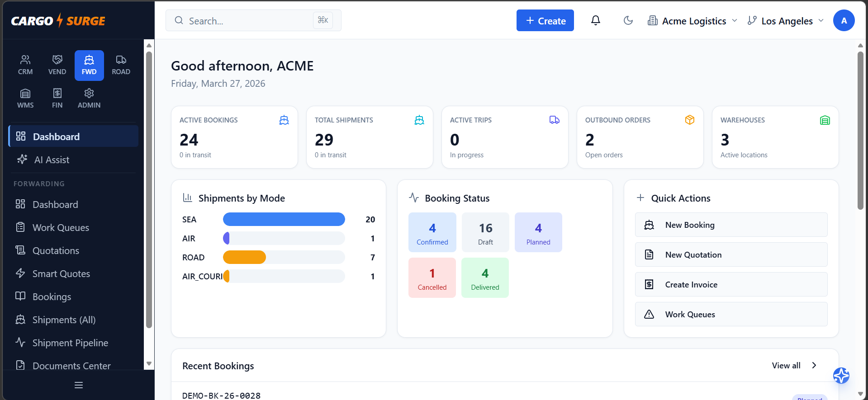Click the sidebar scroll down arrow

[x=149, y=364]
